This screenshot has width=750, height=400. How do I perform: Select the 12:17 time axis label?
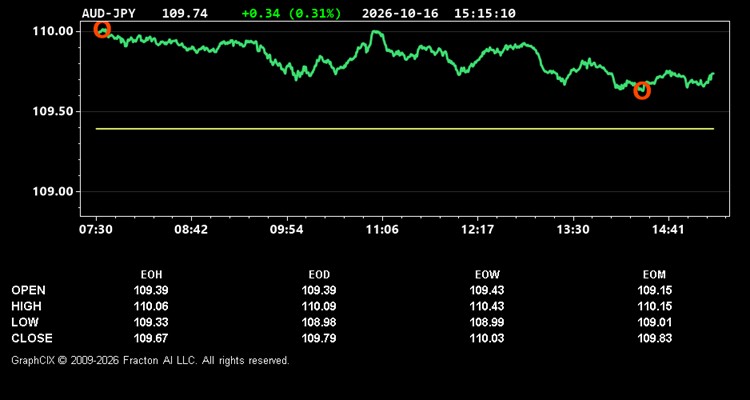tap(477, 229)
